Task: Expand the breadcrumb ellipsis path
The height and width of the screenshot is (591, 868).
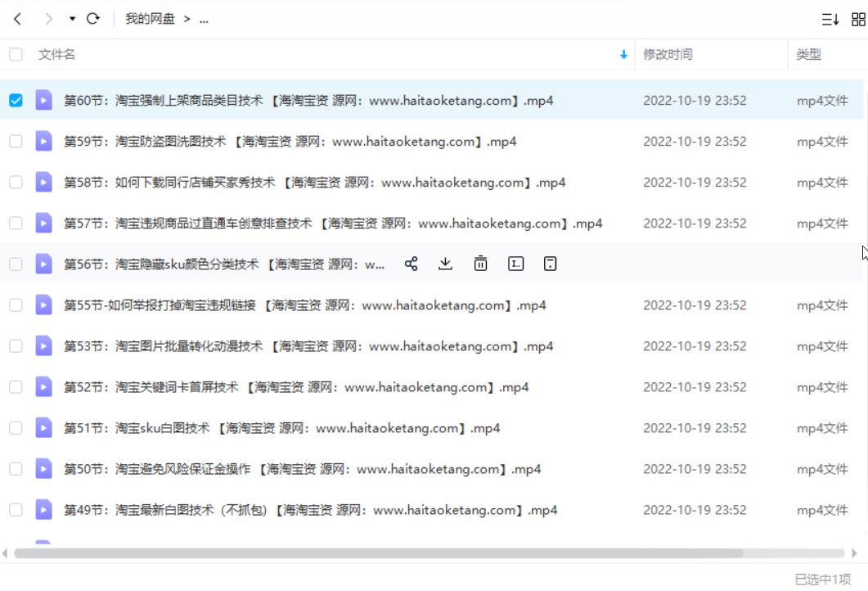Action: pos(204,20)
